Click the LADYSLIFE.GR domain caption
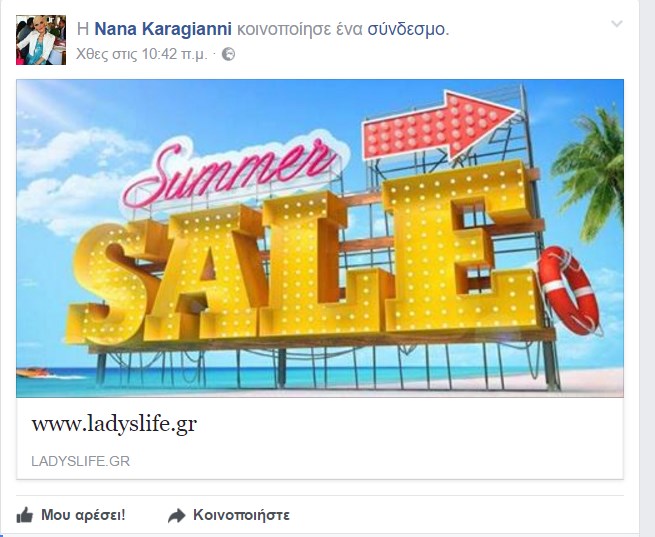 81,461
